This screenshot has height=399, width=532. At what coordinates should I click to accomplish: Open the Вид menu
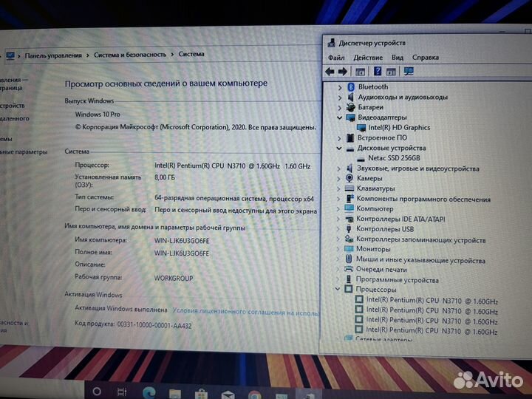(x=398, y=58)
